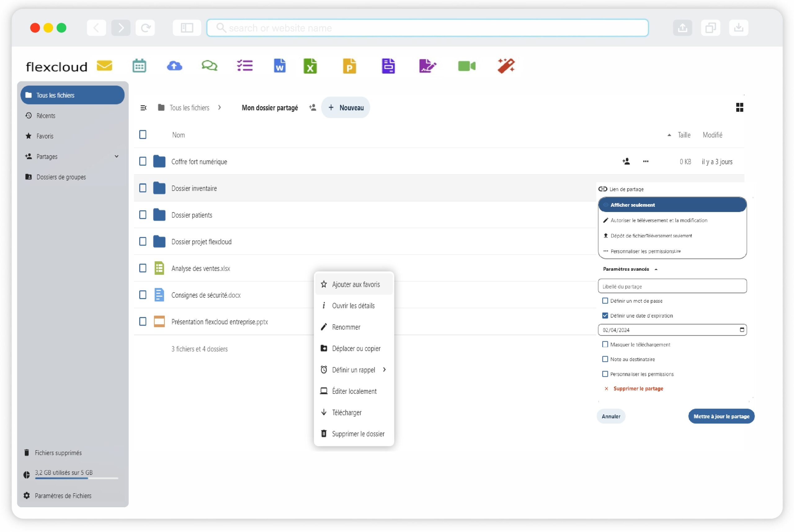Select Renommer in the context menu

[x=346, y=327]
